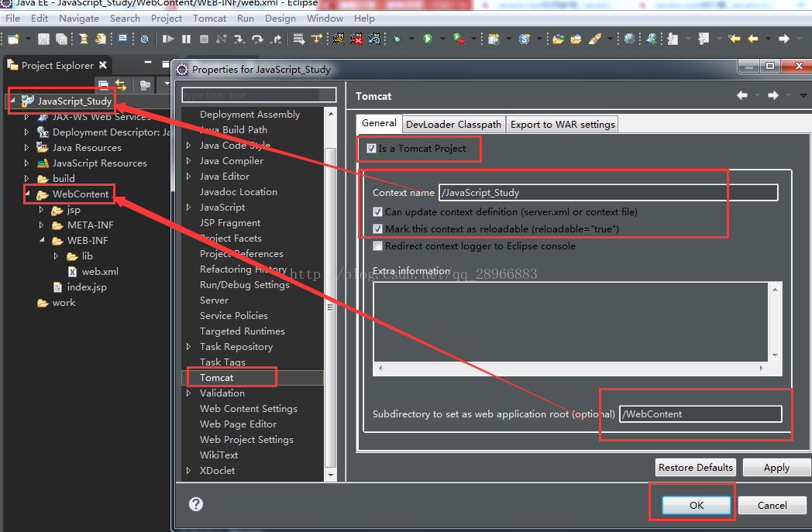Click the OK button
The width and height of the screenshot is (812, 532).
pyautogui.click(x=696, y=505)
